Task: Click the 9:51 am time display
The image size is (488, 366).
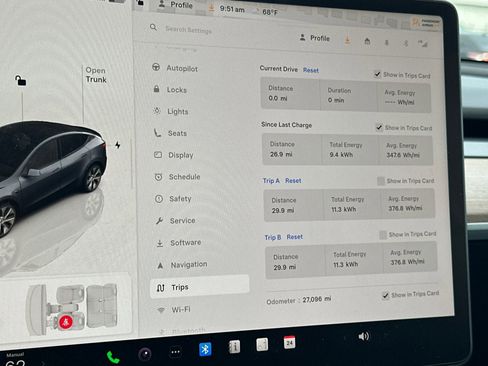Action: point(232,9)
